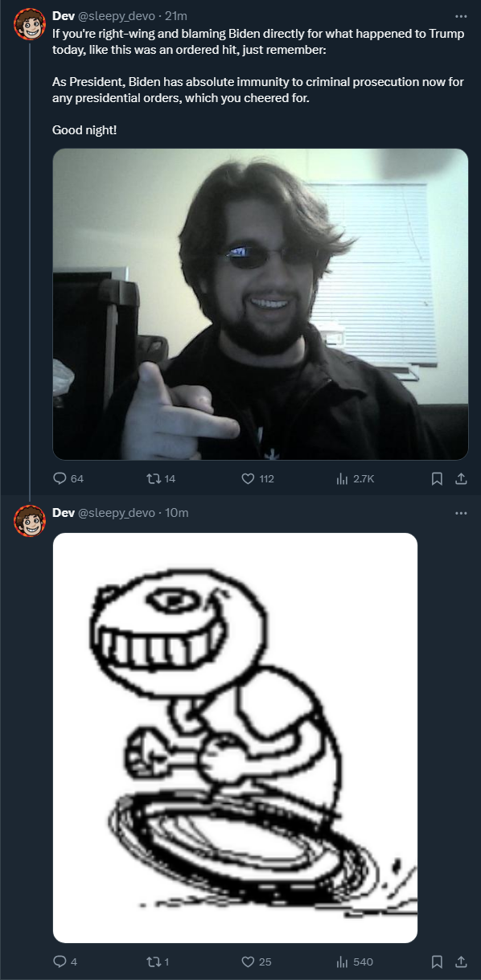This screenshot has height=980, width=481.
Task: View analytics showing 2.7K views
Action: click(355, 478)
